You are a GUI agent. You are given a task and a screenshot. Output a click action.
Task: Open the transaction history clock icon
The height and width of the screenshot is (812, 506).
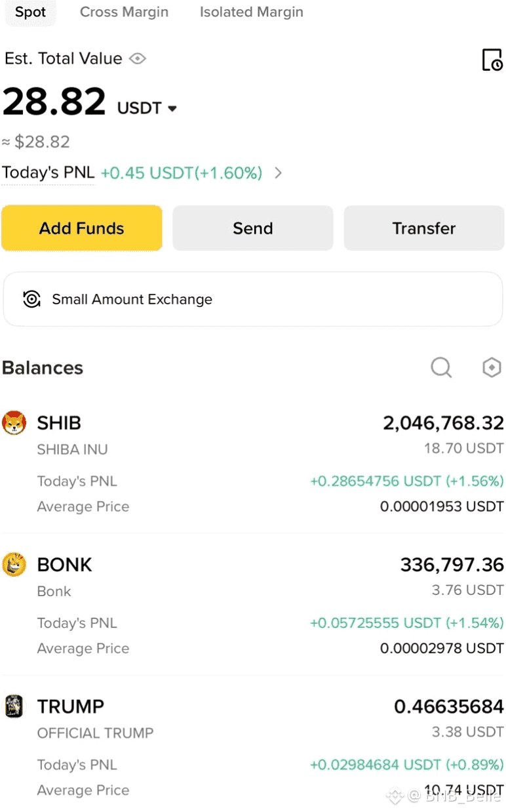[x=492, y=60]
